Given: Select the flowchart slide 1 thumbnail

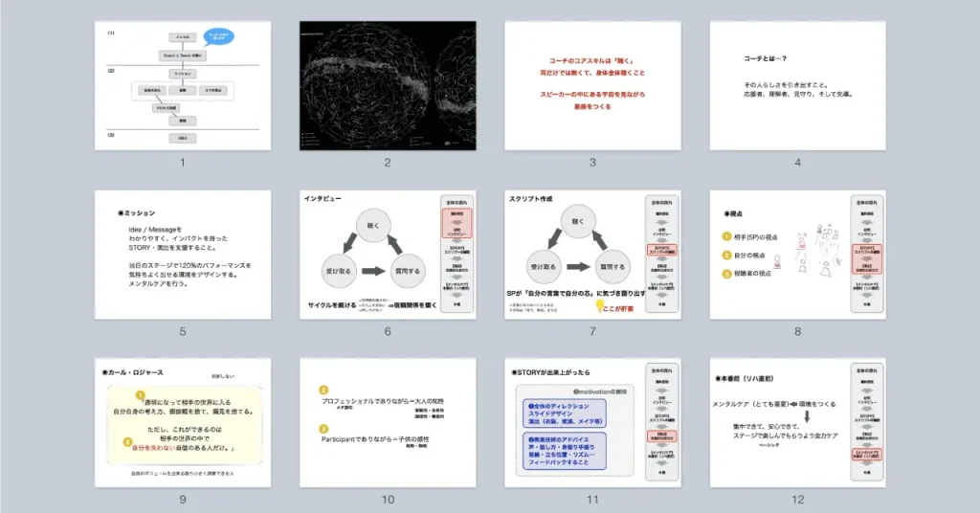Looking at the screenshot, I should pyautogui.click(x=182, y=86).
